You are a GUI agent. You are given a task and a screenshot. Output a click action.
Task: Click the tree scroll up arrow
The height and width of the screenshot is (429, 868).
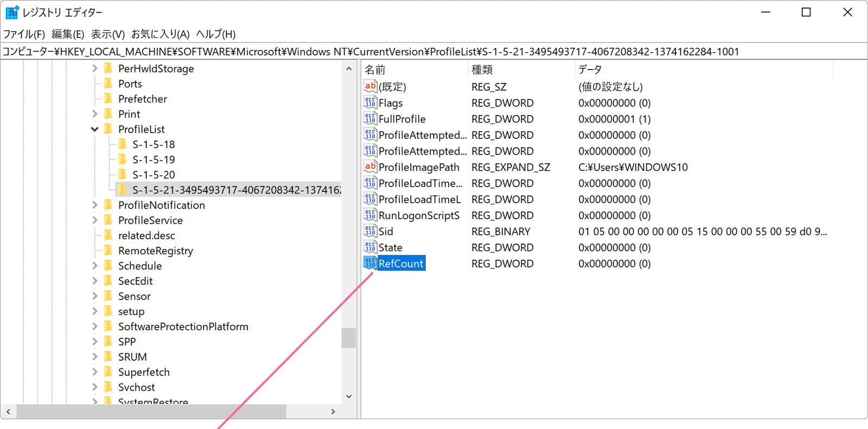349,69
